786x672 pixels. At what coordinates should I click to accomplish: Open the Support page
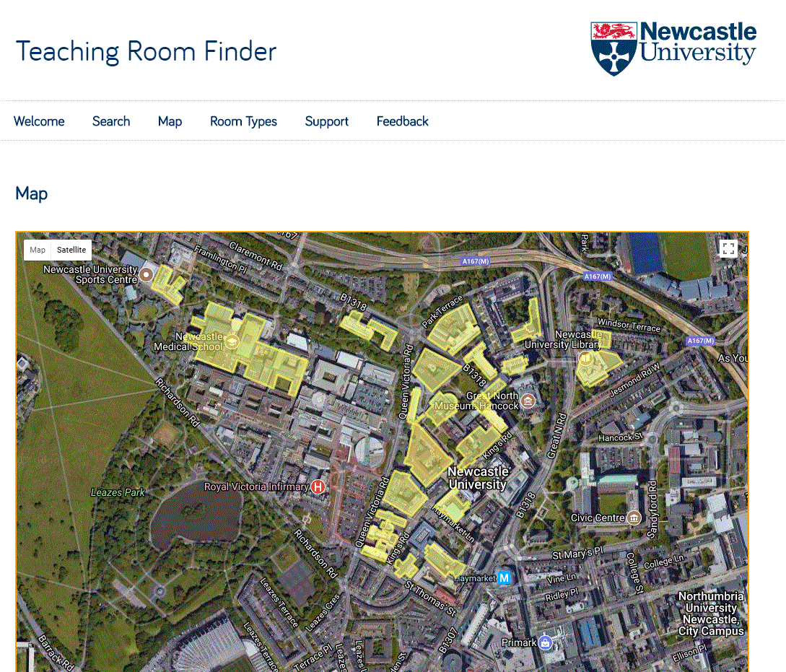click(326, 121)
